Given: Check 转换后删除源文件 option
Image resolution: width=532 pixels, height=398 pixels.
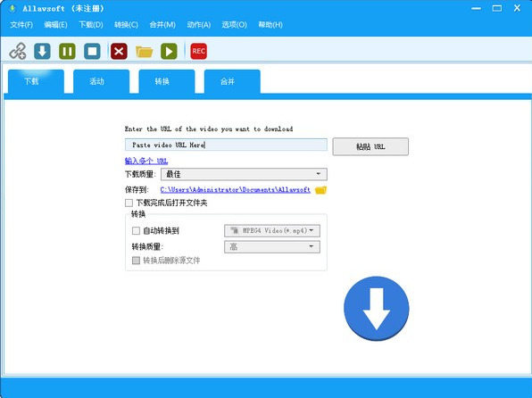Looking at the screenshot, I should [x=136, y=261].
